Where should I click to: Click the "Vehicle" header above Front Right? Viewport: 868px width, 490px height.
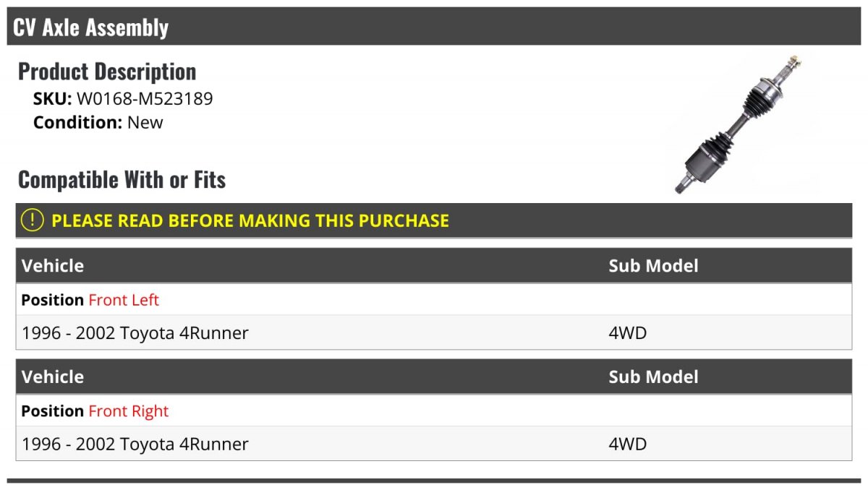coord(53,377)
